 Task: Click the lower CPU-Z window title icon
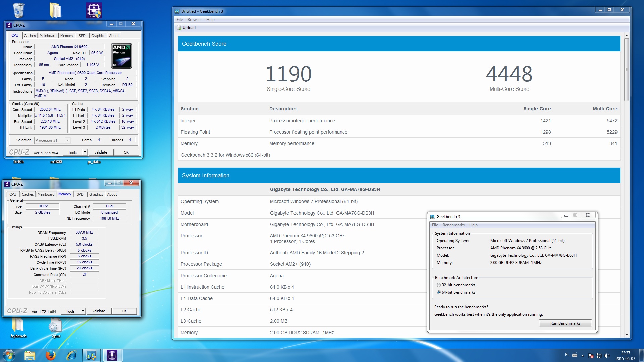(x=7, y=184)
